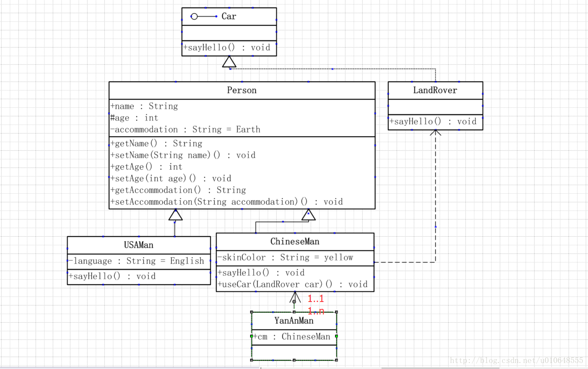Viewport: 588px width, 369px height.
Task: Select the YanAnMan class title
Action: click(294, 321)
